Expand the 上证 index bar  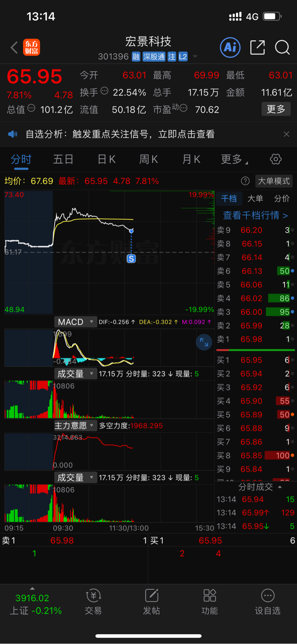pos(32,589)
